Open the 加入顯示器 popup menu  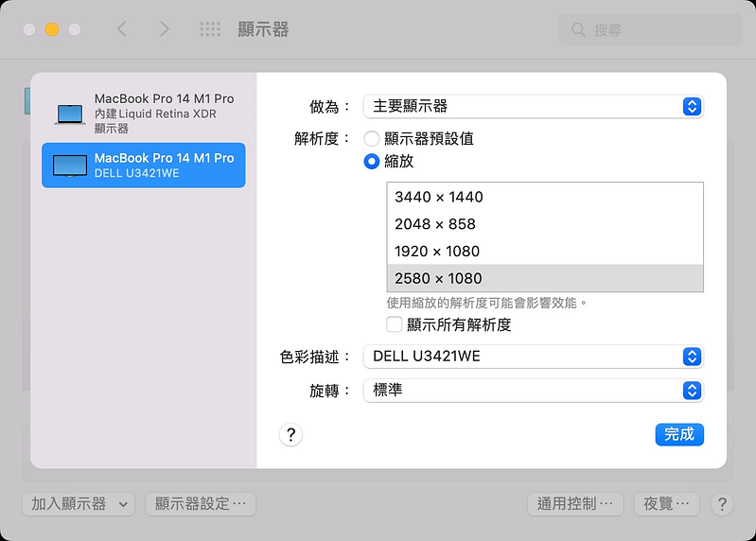(79, 504)
